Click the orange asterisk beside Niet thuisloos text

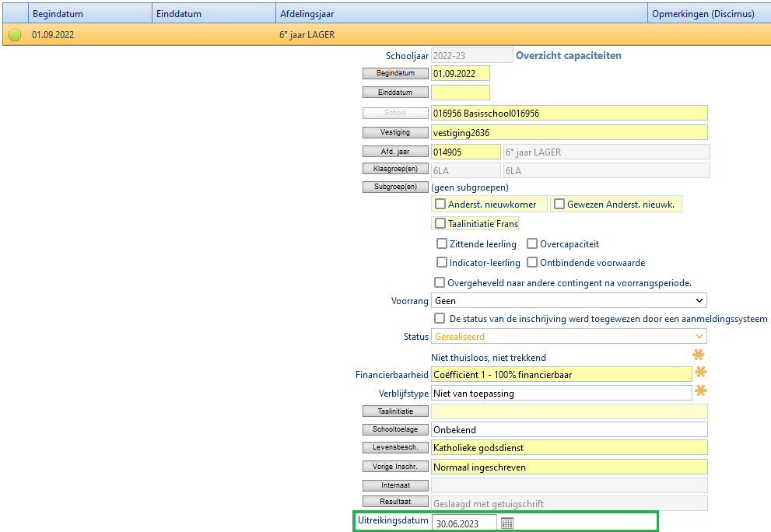[698, 355]
